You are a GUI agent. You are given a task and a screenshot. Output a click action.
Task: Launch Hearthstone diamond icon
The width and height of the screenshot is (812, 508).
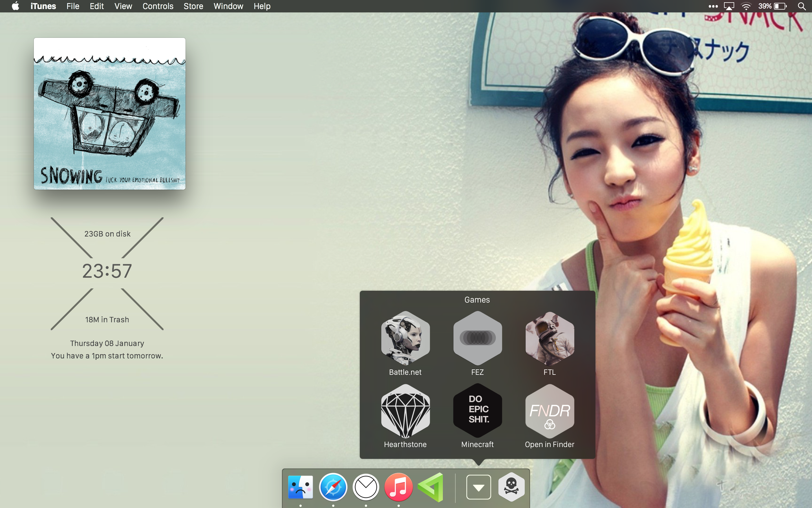[x=405, y=411]
